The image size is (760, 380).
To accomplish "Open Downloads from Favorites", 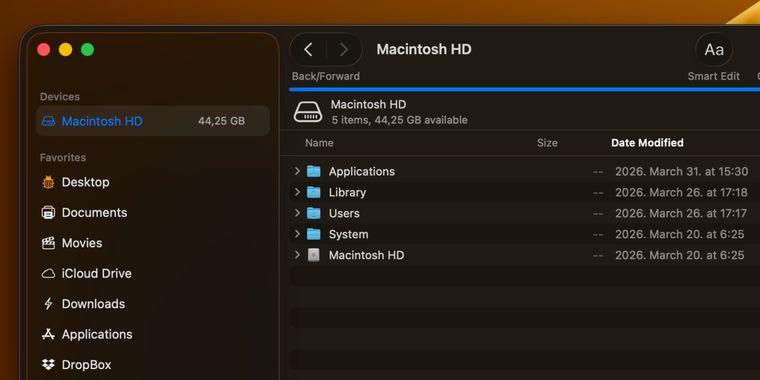I will (93, 304).
